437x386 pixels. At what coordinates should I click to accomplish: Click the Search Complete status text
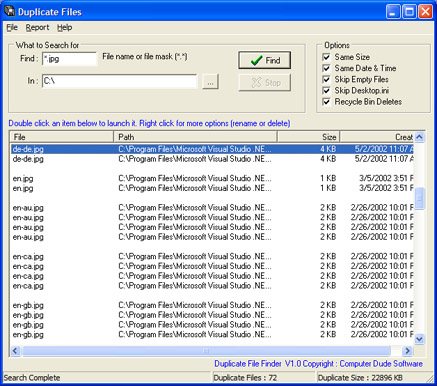32,378
